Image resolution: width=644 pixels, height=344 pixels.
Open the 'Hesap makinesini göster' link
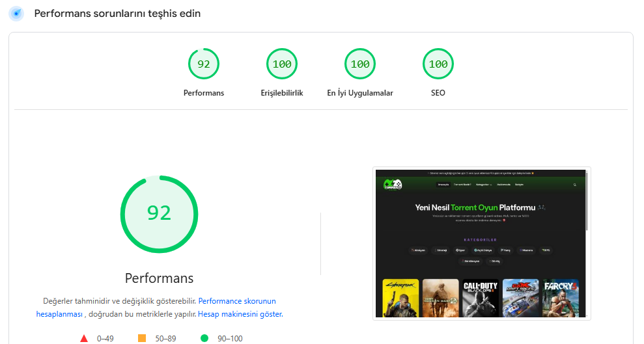[240, 314]
